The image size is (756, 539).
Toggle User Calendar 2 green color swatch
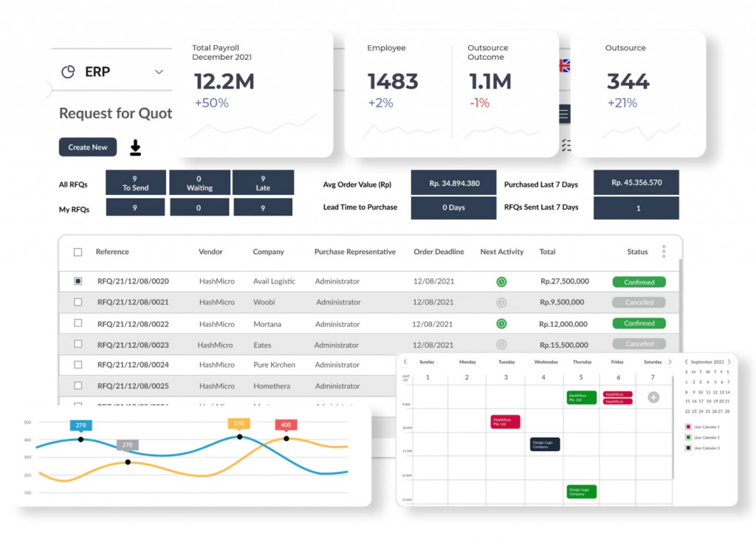click(x=689, y=438)
